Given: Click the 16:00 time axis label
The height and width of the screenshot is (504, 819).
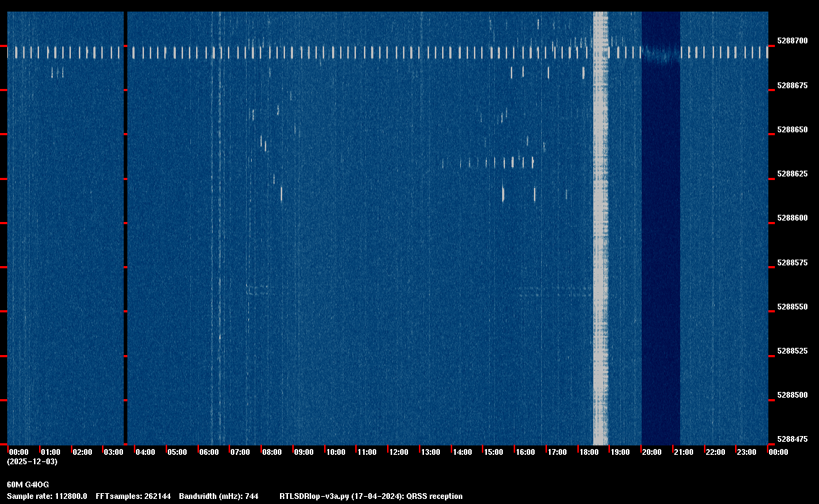Looking at the screenshot, I should (x=525, y=452).
